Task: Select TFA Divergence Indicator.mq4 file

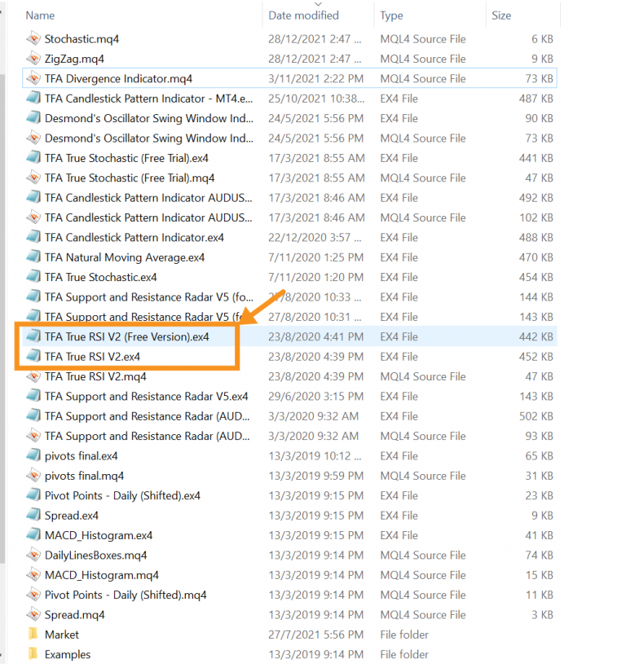Action: click(x=118, y=79)
